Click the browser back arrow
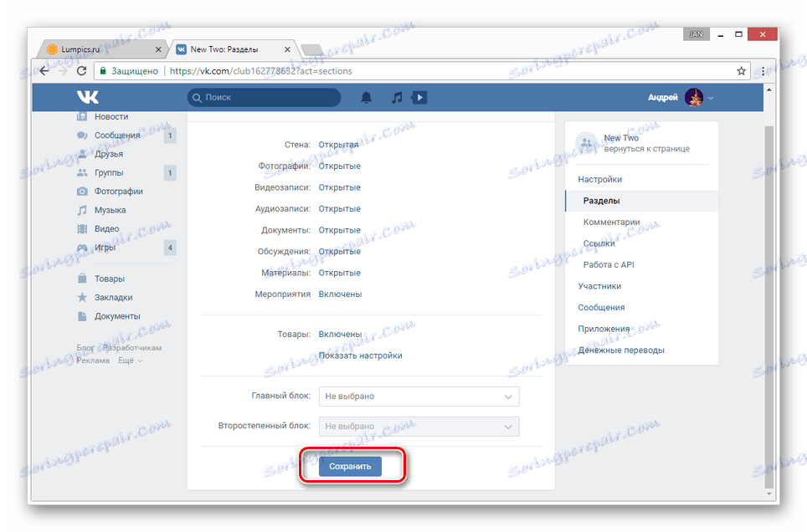Viewport: 807px width, 532px height. click(44, 70)
